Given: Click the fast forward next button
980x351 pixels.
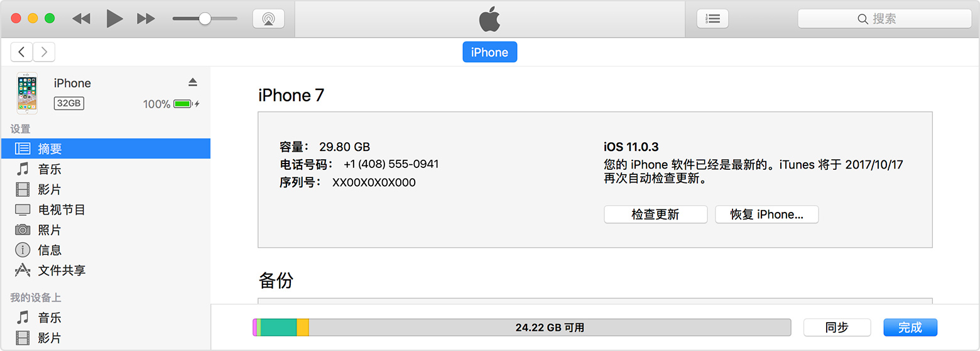Looking at the screenshot, I should click(146, 19).
